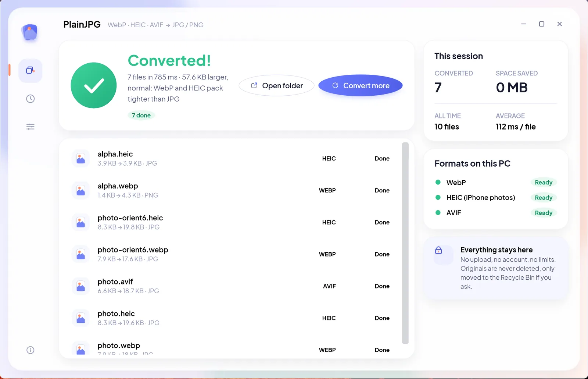Click the image icon for alpha.heic
The width and height of the screenshot is (588, 379).
pyautogui.click(x=81, y=159)
